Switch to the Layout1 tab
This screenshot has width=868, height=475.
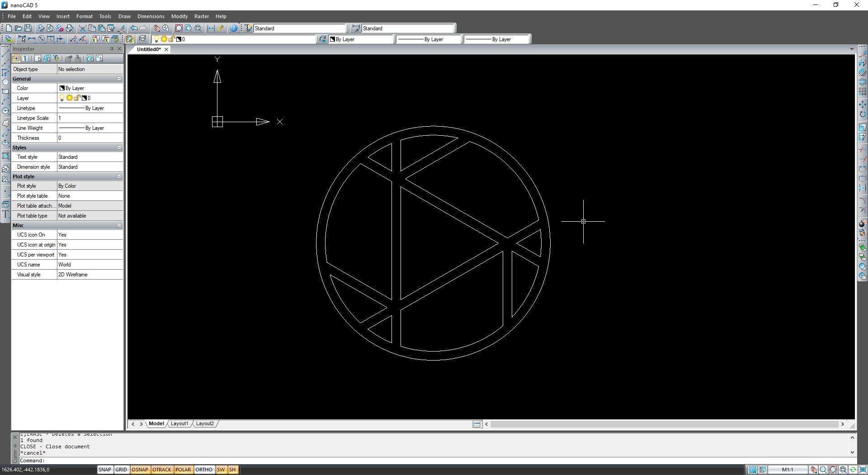(179, 424)
